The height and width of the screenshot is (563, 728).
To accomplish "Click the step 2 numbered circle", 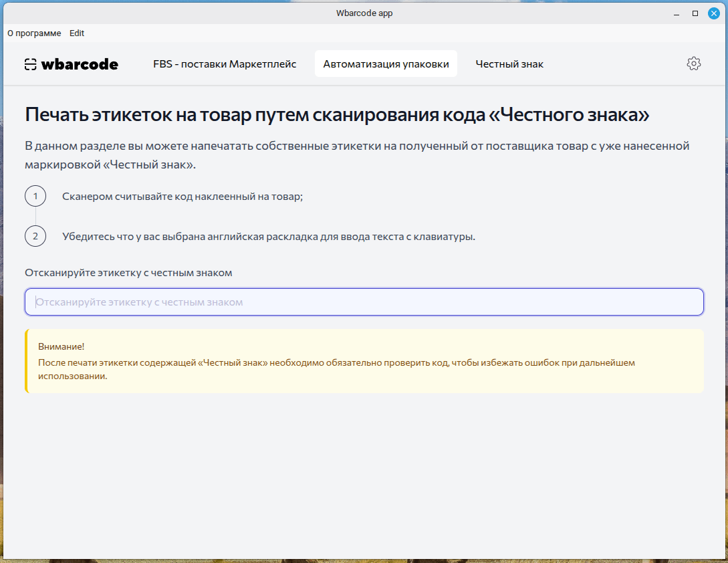I will 35,235.
